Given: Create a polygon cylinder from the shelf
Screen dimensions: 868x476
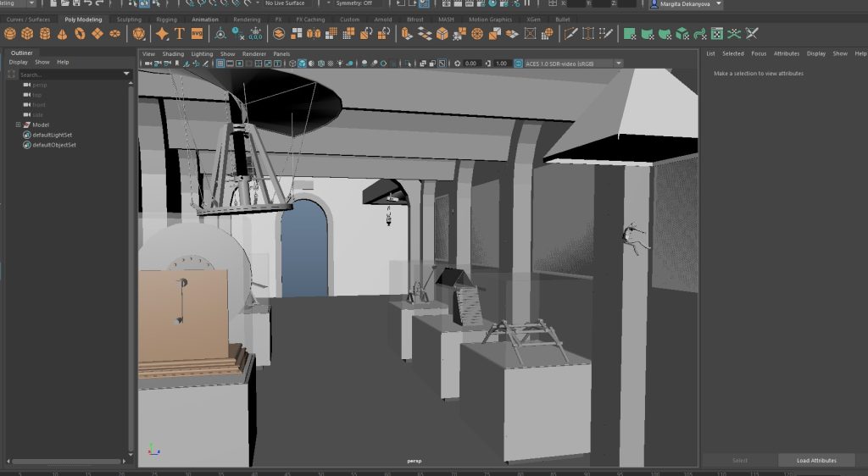Looking at the screenshot, I should point(45,34).
